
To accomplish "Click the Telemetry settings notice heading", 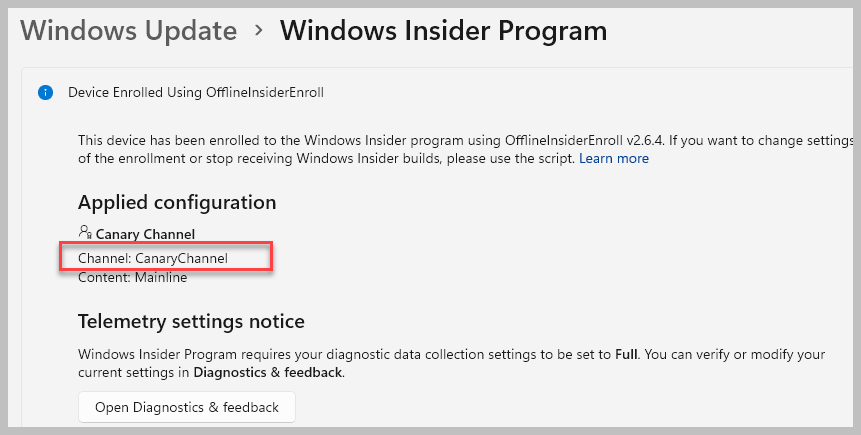I will pos(191,321).
